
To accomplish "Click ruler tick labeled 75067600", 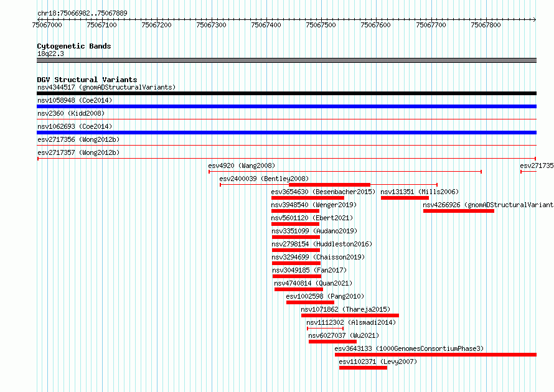I will pos(375,25).
